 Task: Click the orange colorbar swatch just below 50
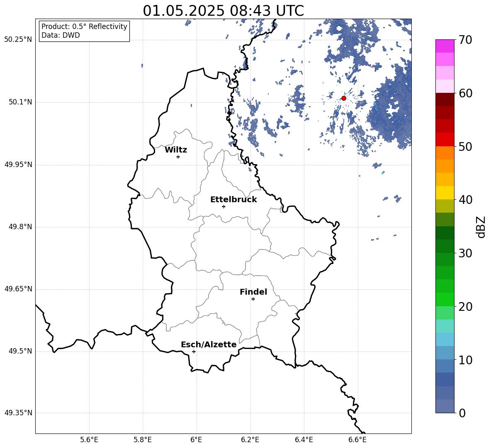coord(445,153)
